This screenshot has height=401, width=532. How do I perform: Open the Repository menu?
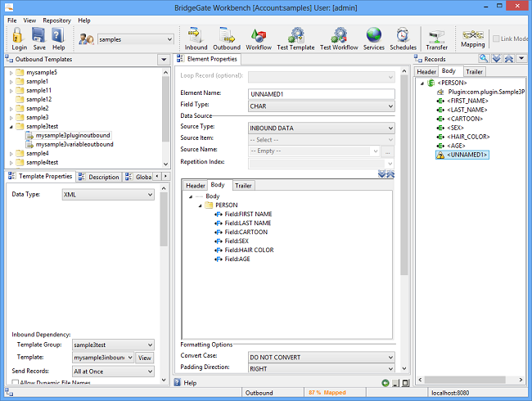coord(56,20)
